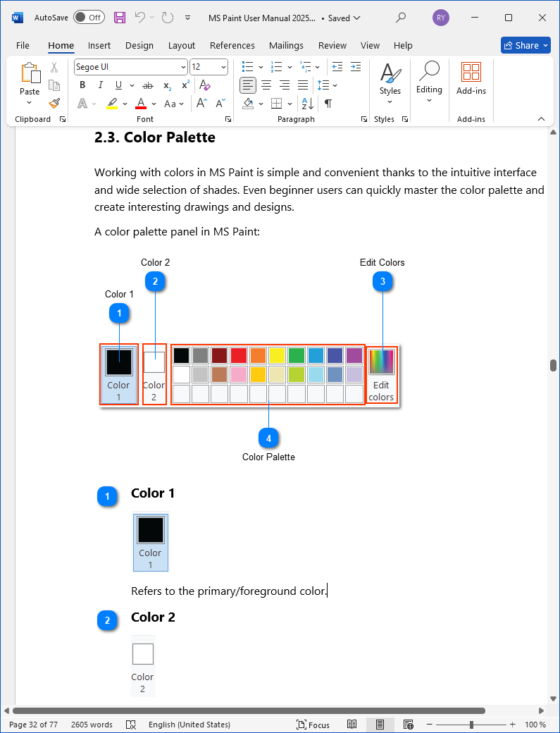Toggle Focus mode in status bar
This screenshot has height=733, width=560.
tap(313, 725)
